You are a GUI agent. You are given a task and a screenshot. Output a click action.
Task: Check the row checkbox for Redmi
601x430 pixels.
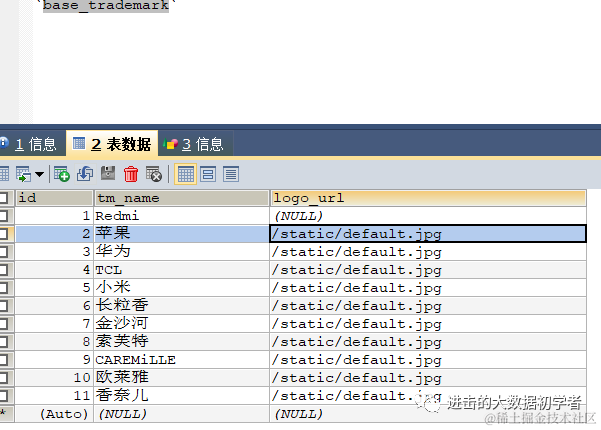point(4,216)
